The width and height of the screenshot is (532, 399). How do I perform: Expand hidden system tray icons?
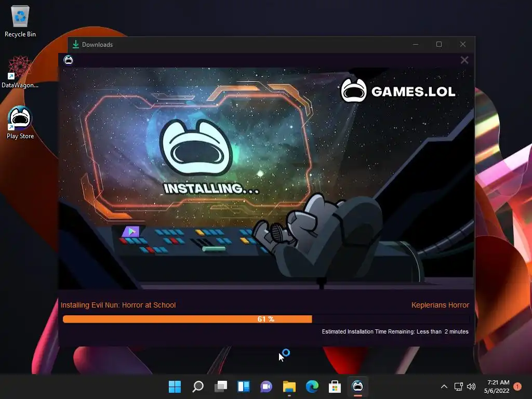[444, 387]
